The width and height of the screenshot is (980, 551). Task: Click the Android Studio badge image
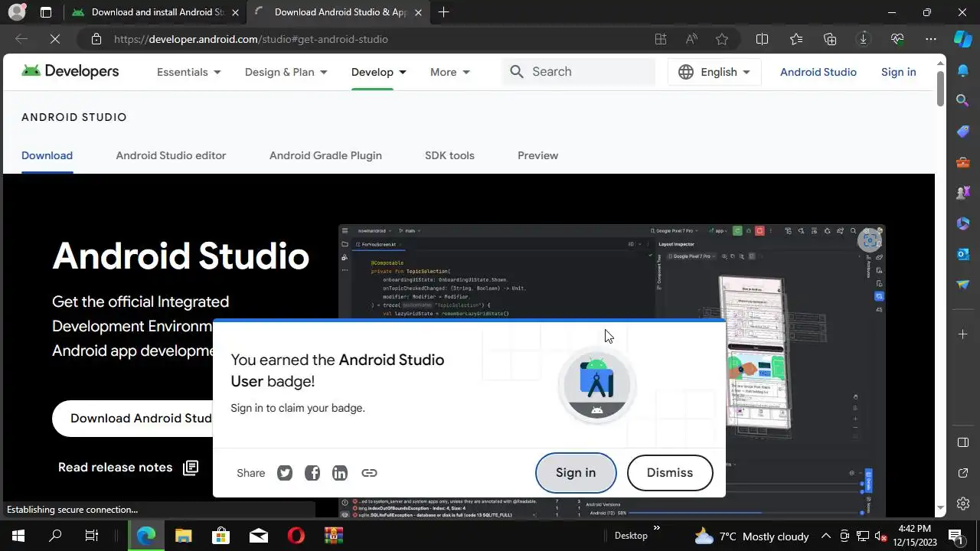pyautogui.click(x=597, y=385)
